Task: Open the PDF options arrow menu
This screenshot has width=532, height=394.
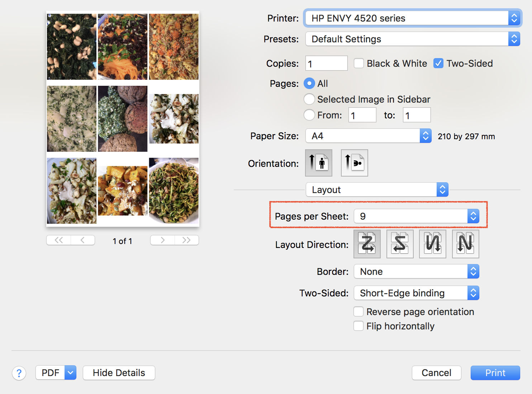Action: click(x=71, y=373)
